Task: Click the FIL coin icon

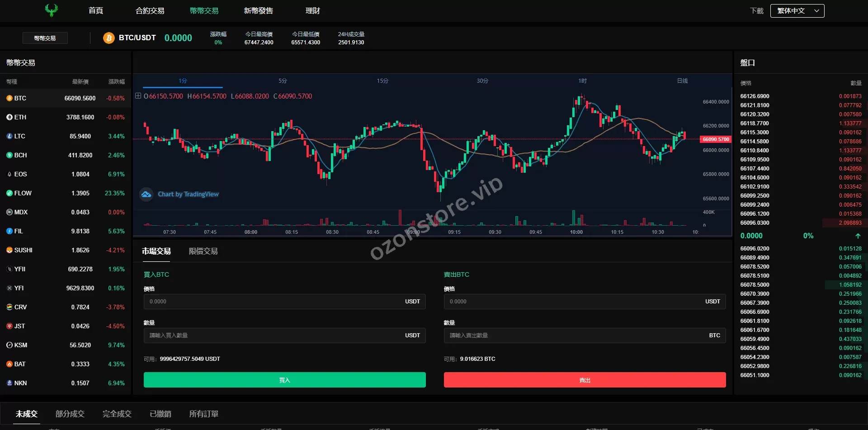Action: [9, 231]
